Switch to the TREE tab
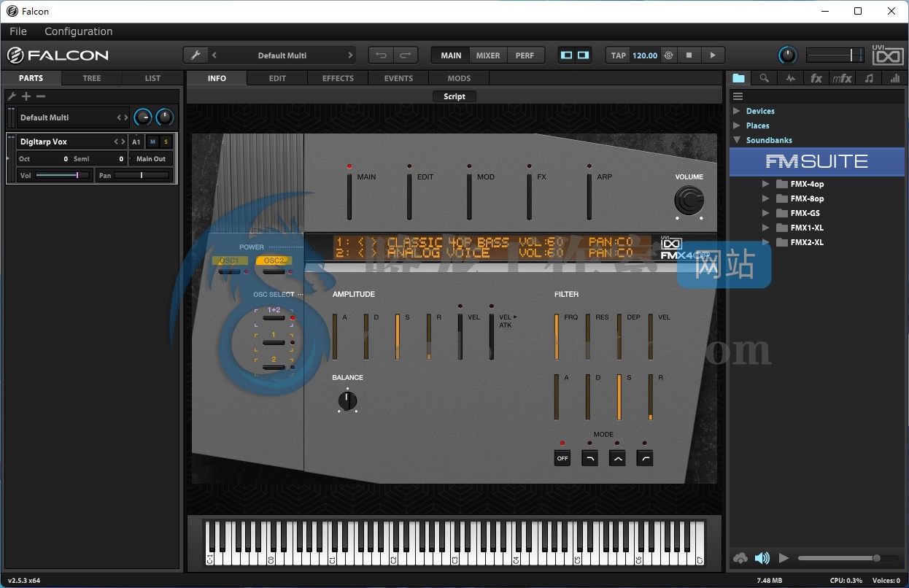This screenshot has height=588, width=909. (92, 78)
